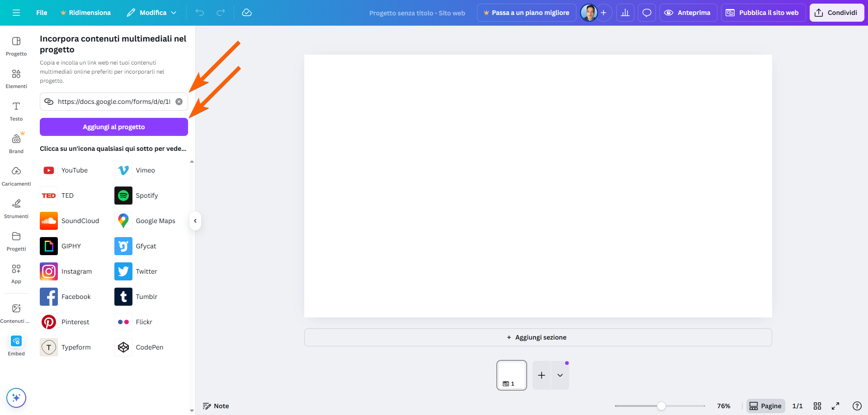Open the Brand sidebar tab
The height and width of the screenshot is (415, 868).
click(x=16, y=144)
